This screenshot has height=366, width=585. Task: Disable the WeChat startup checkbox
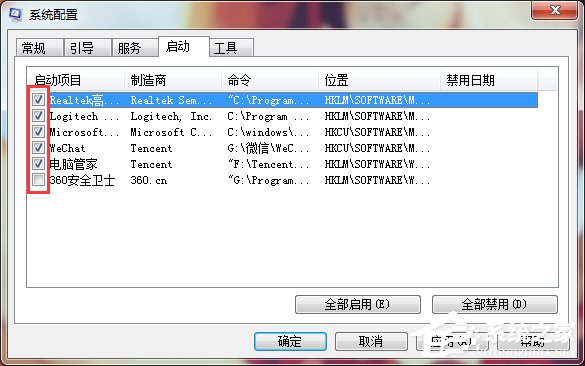pos(38,147)
